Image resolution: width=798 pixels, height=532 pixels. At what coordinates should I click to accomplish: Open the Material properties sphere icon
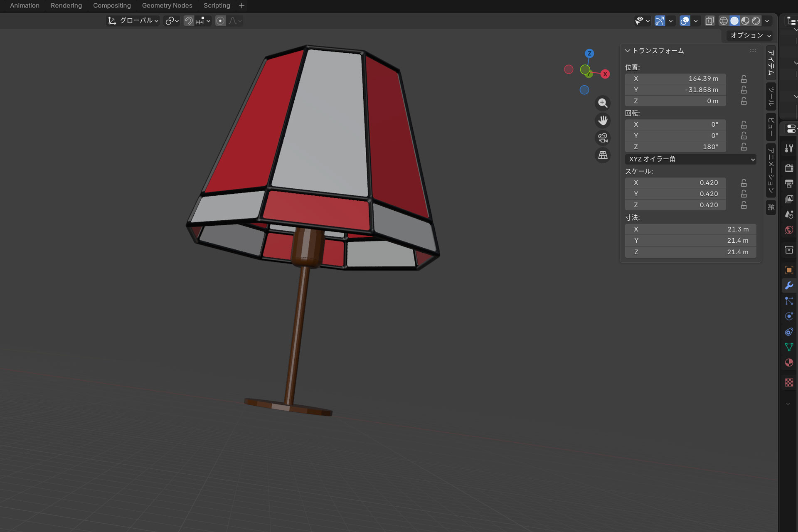pyautogui.click(x=789, y=362)
